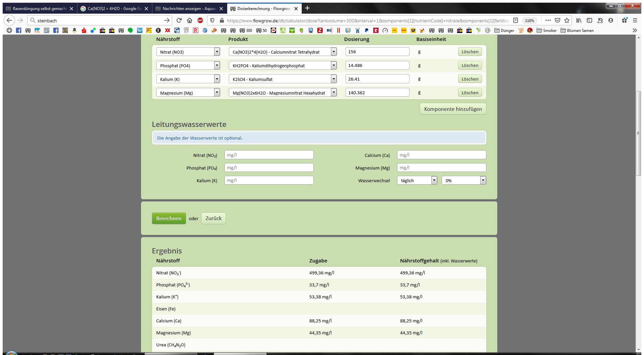Screen dimensions: 644x355
Task: Click the Calcium (Ca) water value field
Action: pos(441,155)
